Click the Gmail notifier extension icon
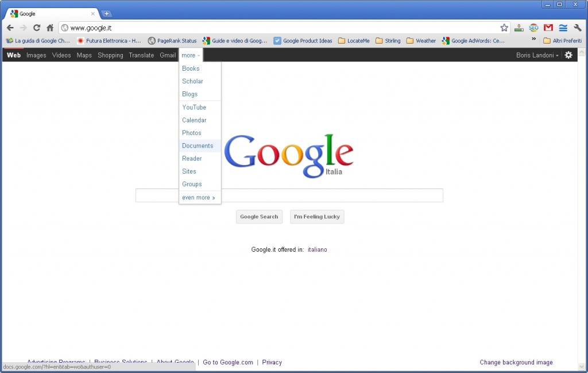The height and width of the screenshot is (373, 588). pyautogui.click(x=548, y=27)
